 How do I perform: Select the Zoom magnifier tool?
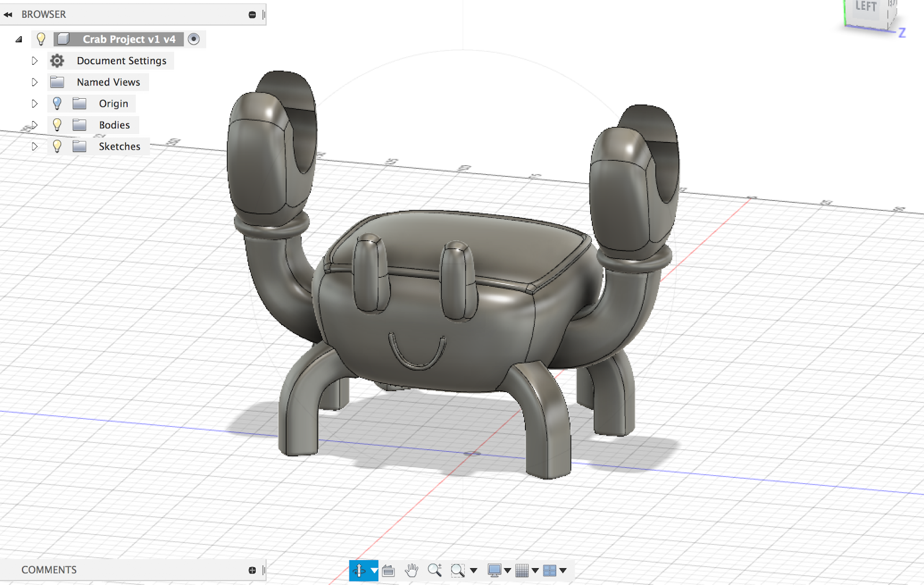point(434,571)
